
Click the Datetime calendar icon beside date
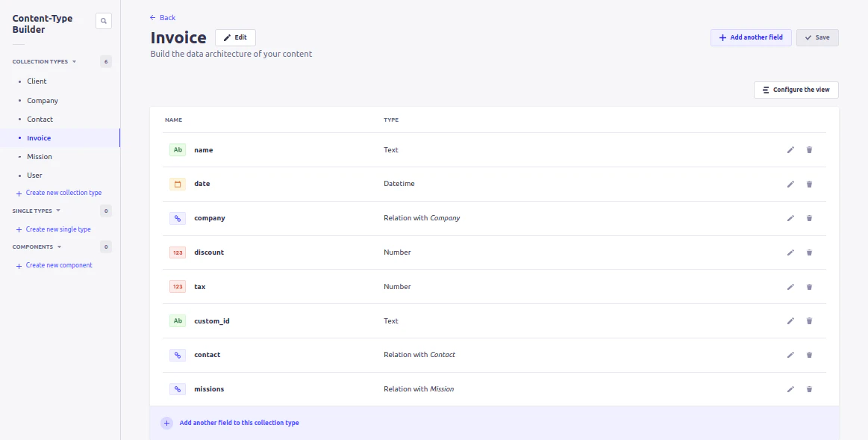tap(178, 183)
